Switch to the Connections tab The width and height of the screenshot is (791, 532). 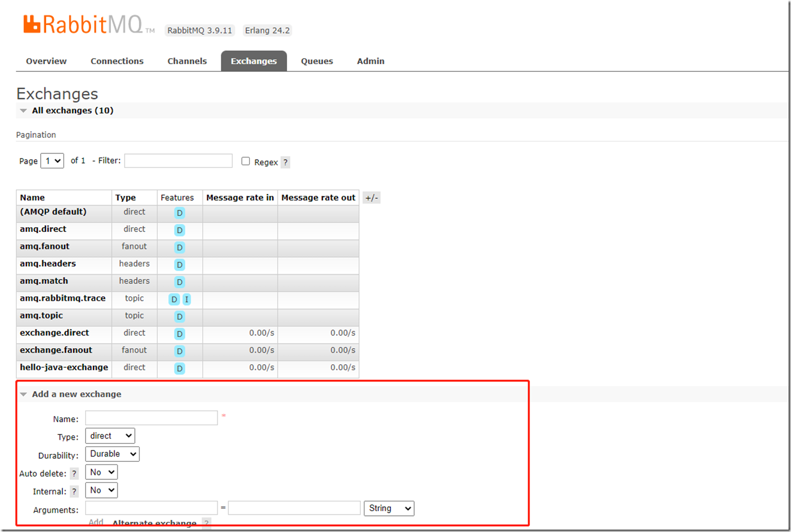(x=117, y=61)
